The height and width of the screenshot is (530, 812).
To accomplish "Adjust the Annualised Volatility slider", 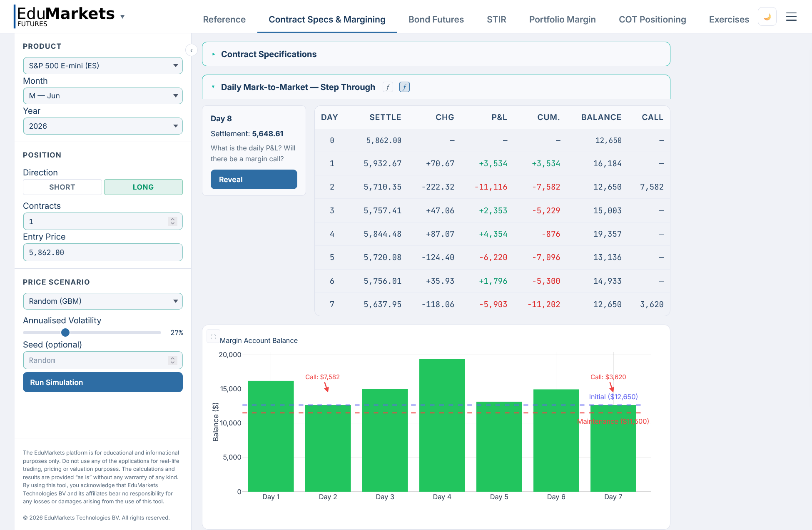I will coord(65,332).
